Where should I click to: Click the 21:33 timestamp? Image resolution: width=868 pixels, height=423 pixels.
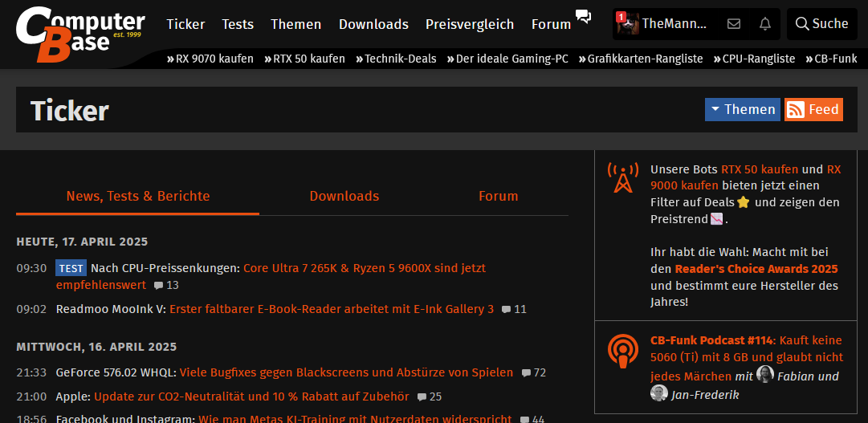pos(31,372)
